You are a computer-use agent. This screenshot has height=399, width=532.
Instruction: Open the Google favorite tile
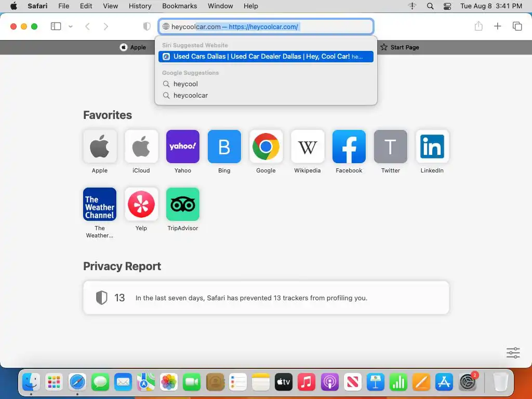pos(266,147)
